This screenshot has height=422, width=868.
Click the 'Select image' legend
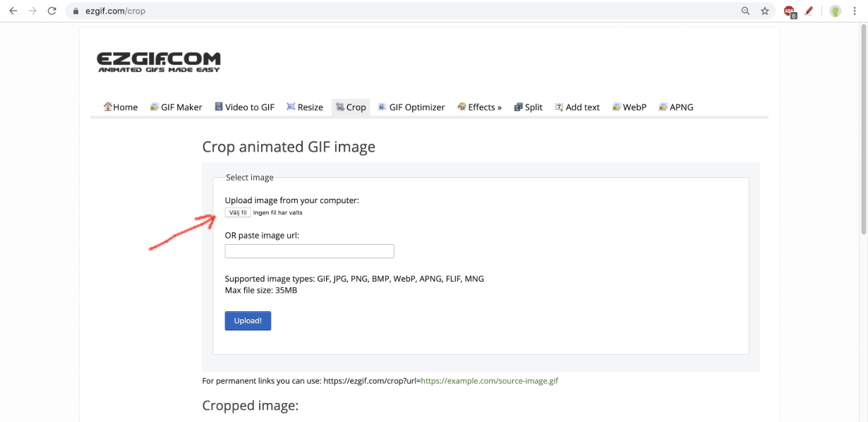[x=250, y=178]
